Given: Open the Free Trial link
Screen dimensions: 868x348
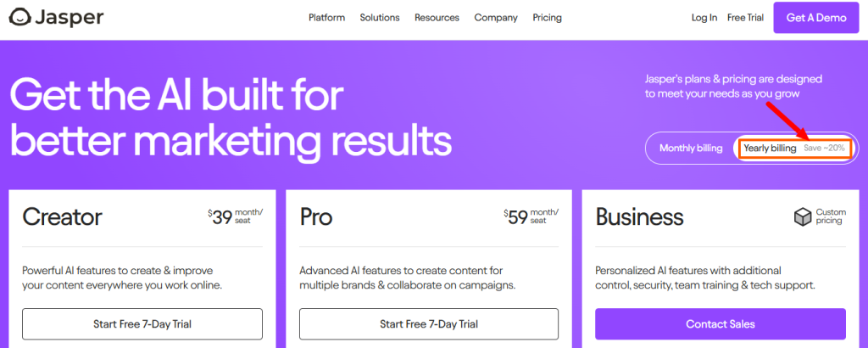Looking at the screenshot, I should click(745, 18).
